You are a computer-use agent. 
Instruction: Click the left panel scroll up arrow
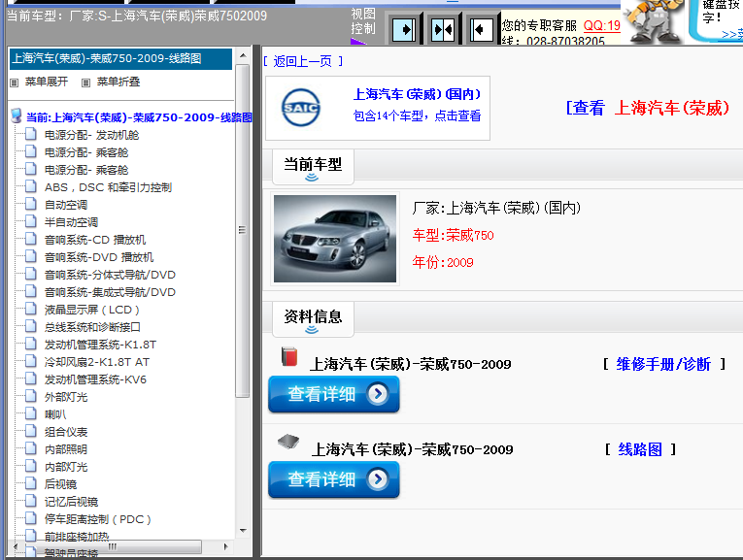pyautogui.click(x=243, y=55)
